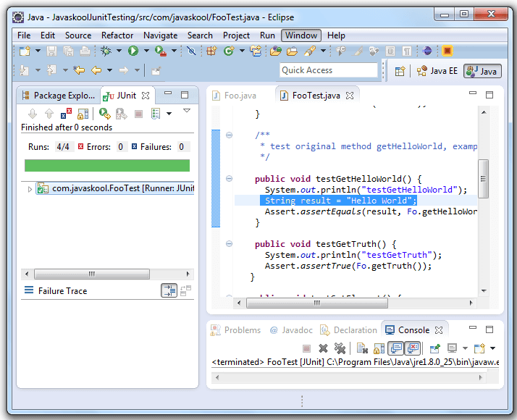Open the JUnit view menu triangle
Image resolution: width=517 pixels, height=420 pixels.
[x=186, y=111]
